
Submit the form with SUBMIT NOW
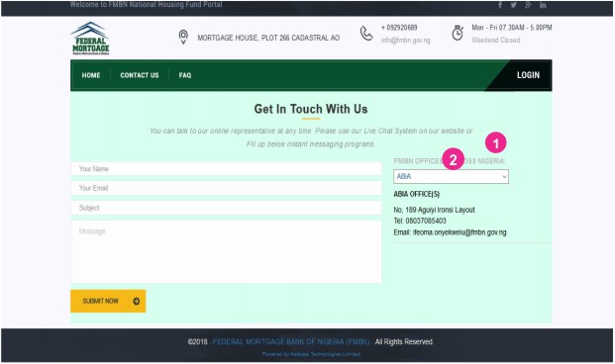point(108,301)
